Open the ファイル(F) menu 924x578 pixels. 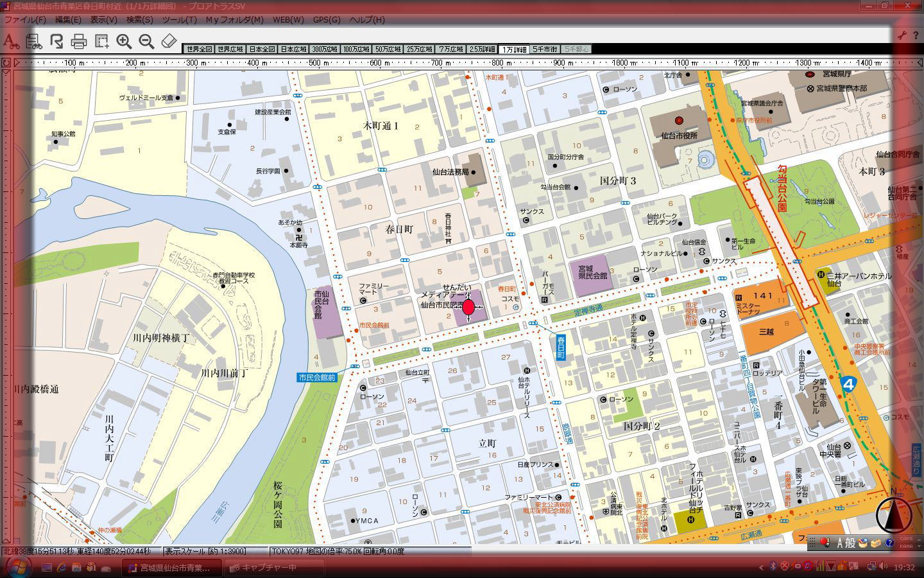[25, 20]
